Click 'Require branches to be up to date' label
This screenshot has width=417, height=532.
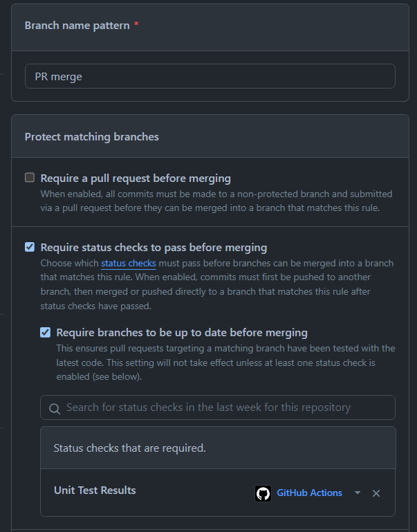tap(182, 332)
